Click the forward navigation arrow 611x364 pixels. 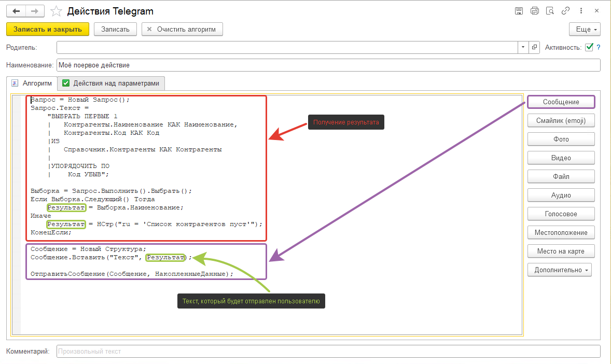click(35, 11)
